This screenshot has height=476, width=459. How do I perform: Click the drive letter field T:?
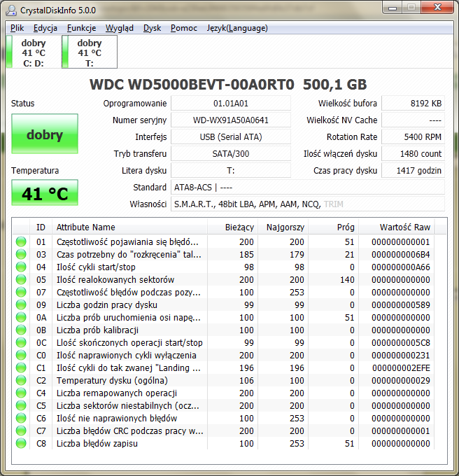pyautogui.click(x=231, y=171)
